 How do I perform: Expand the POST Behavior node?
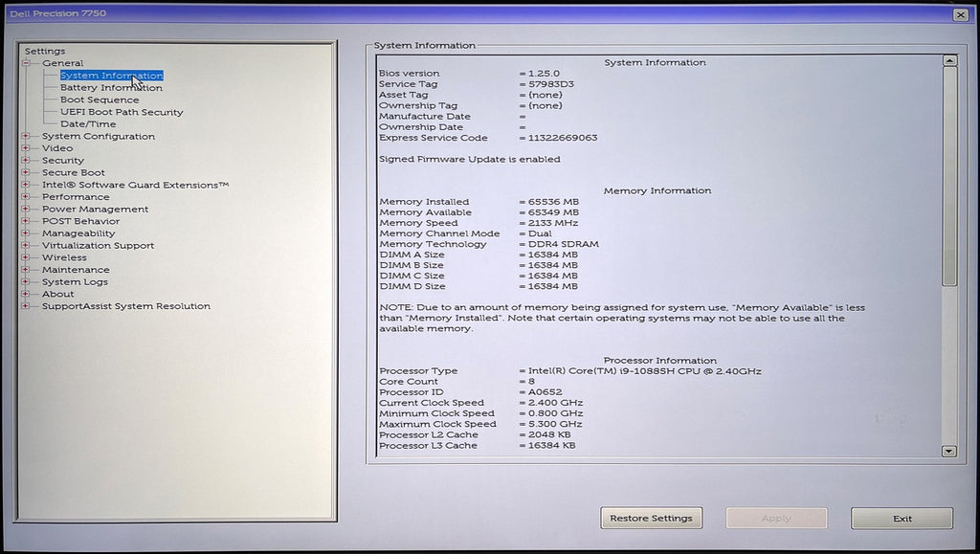(26, 221)
